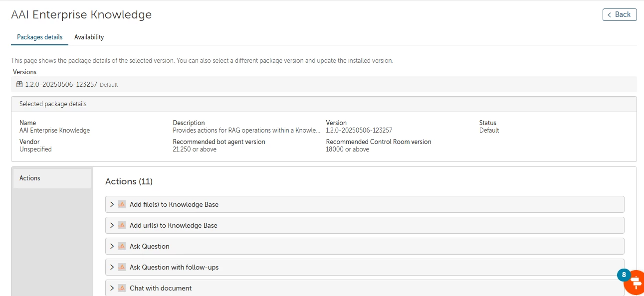This screenshot has width=644, height=296.
Task: Click the Actions (11) heading
Action: pos(129,181)
